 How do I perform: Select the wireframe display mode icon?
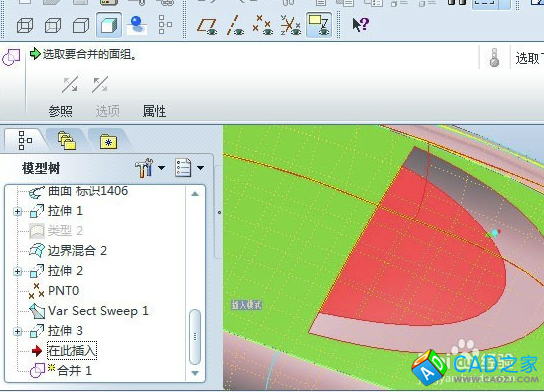[25, 26]
